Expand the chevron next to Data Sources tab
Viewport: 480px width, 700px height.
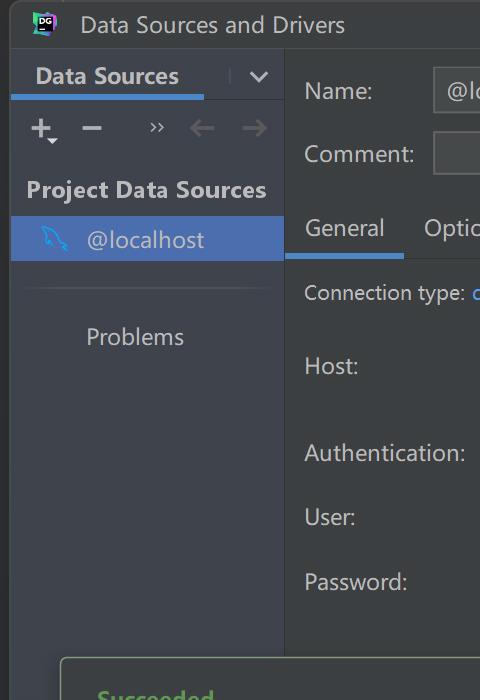tap(259, 77)
